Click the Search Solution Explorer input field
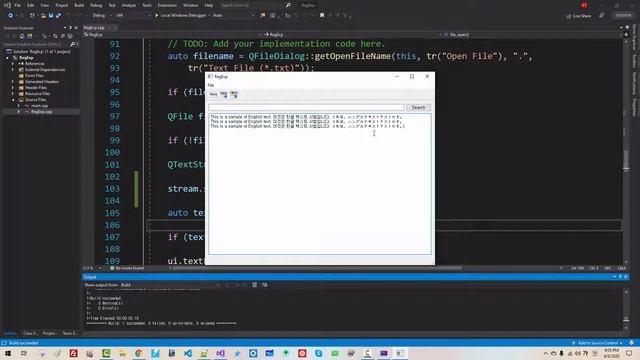 coord(36,44)
